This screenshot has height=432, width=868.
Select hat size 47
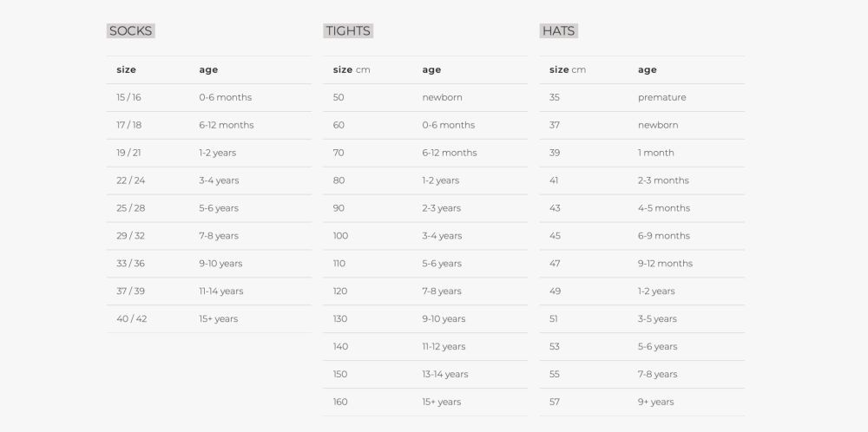point(555,264)
